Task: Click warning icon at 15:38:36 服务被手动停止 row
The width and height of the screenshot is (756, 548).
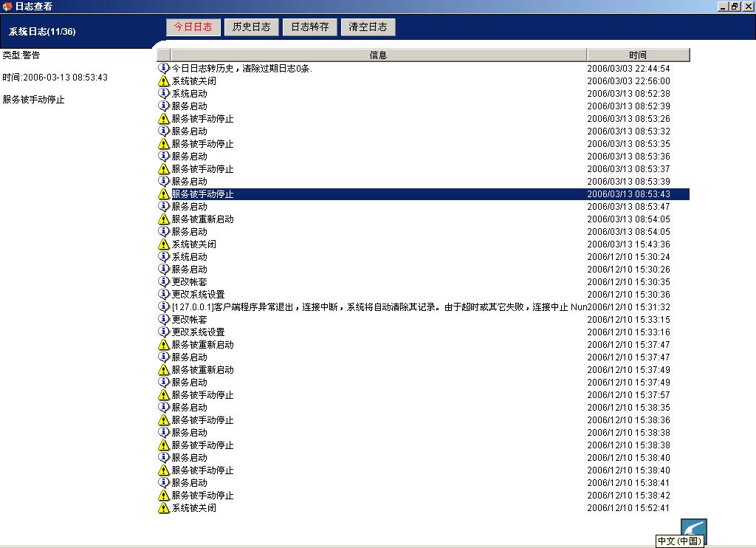Action: tap(164, 419)
